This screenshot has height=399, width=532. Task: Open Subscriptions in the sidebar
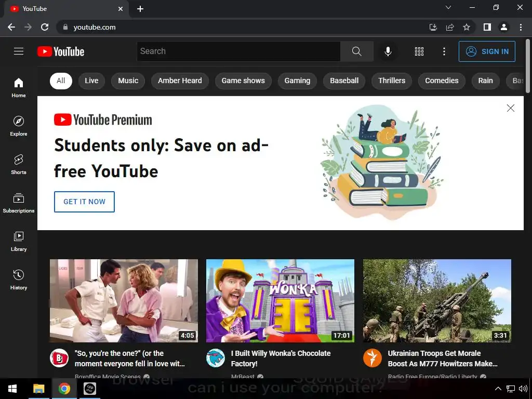click(x=19, y=203)
